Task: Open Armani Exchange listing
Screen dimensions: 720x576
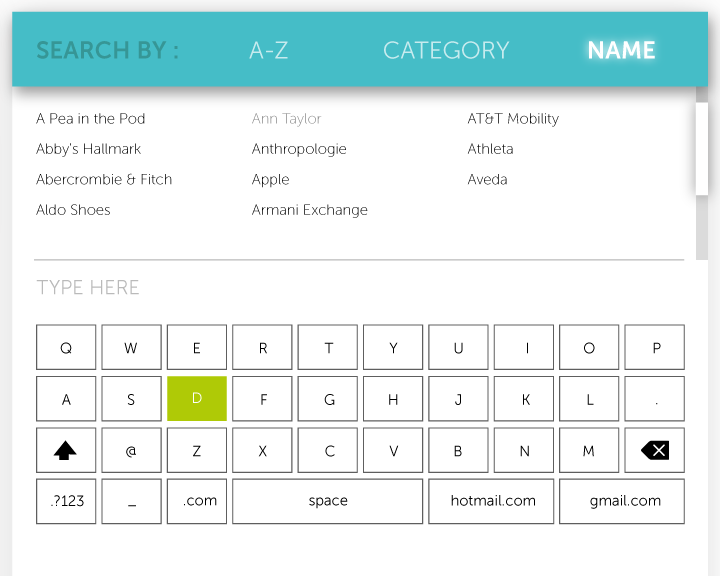Action: tap(310, 210)
